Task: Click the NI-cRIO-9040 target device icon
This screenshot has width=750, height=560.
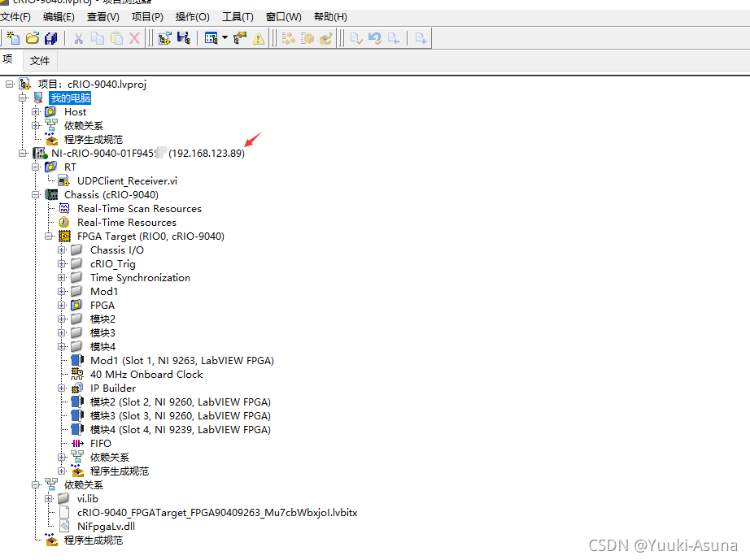Action: 39,154
